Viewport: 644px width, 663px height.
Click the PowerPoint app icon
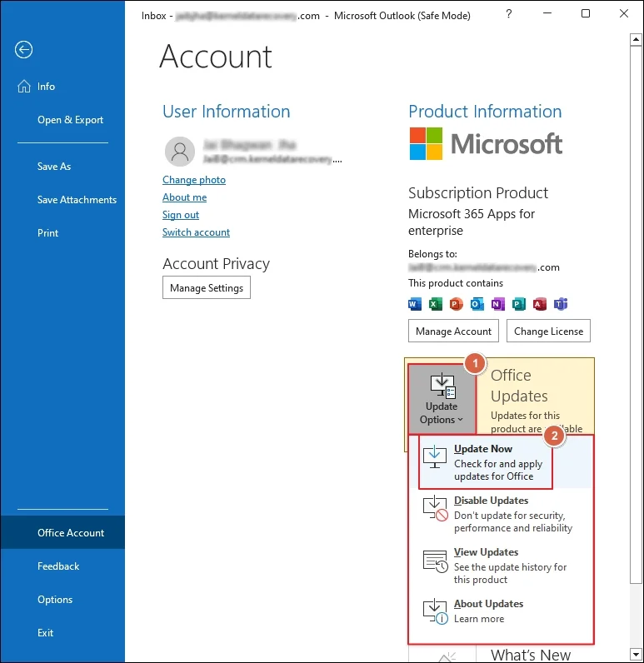pyautogui.click(x=457, y=304)
